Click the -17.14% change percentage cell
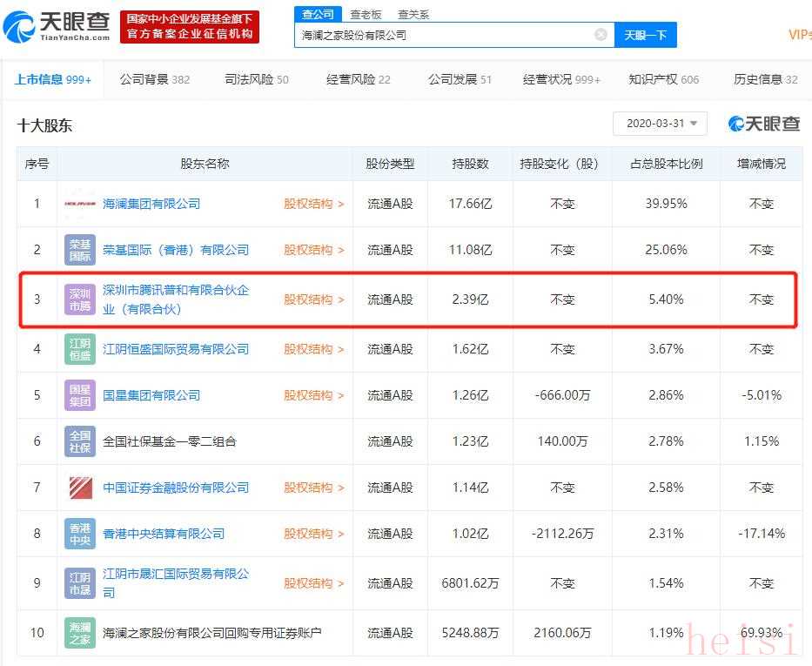 [x=762, y=534]
